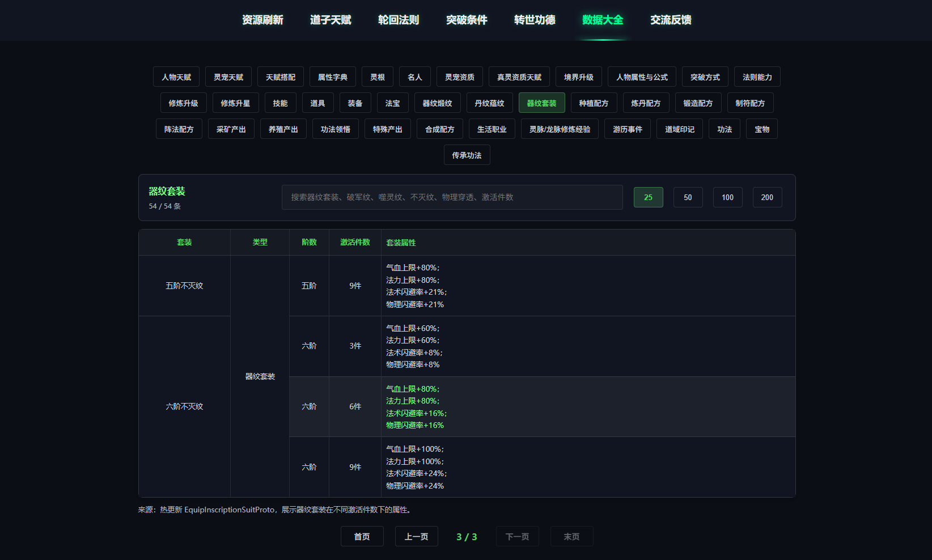Open the 资源刷新 top tab
This screenshot has width=932, height=560.
(262, 20)
